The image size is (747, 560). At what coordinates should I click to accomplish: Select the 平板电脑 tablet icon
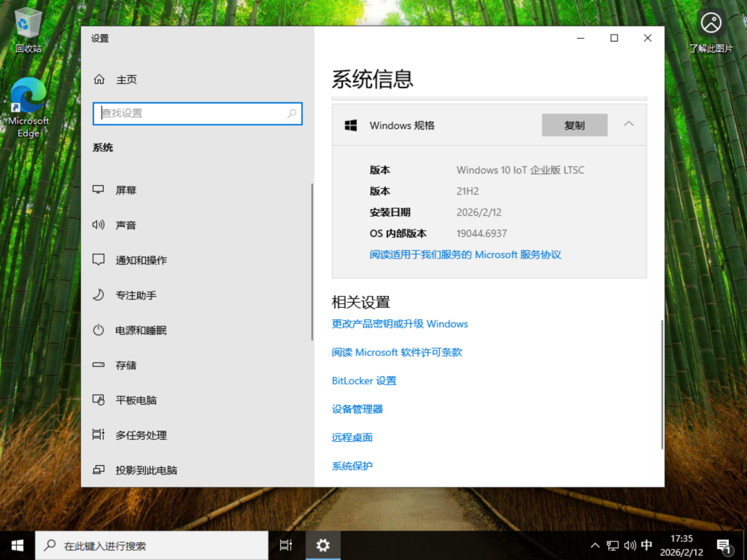coord(98,400)
